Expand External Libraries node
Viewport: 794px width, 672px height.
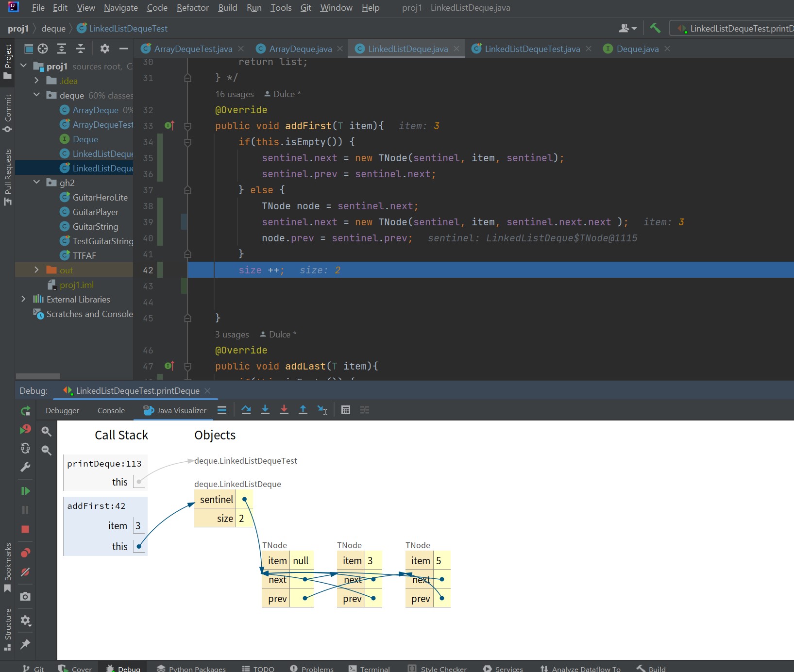[x=23, y=299]
